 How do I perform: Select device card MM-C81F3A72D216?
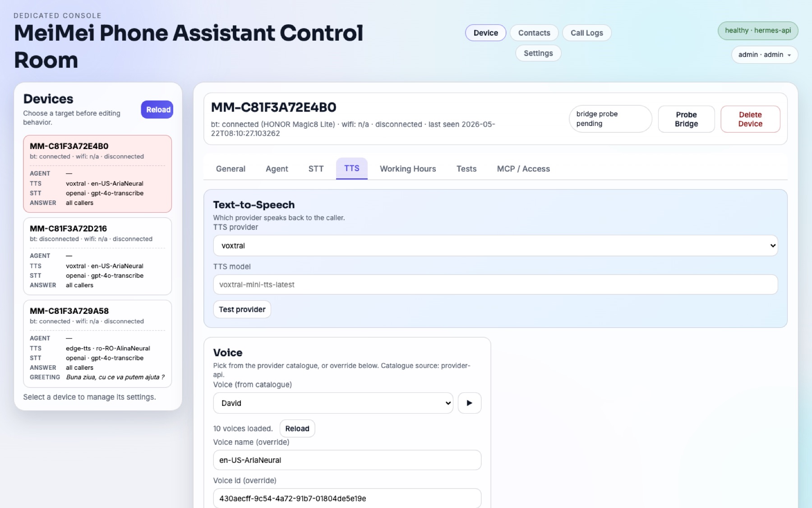(x=97, y=256)
